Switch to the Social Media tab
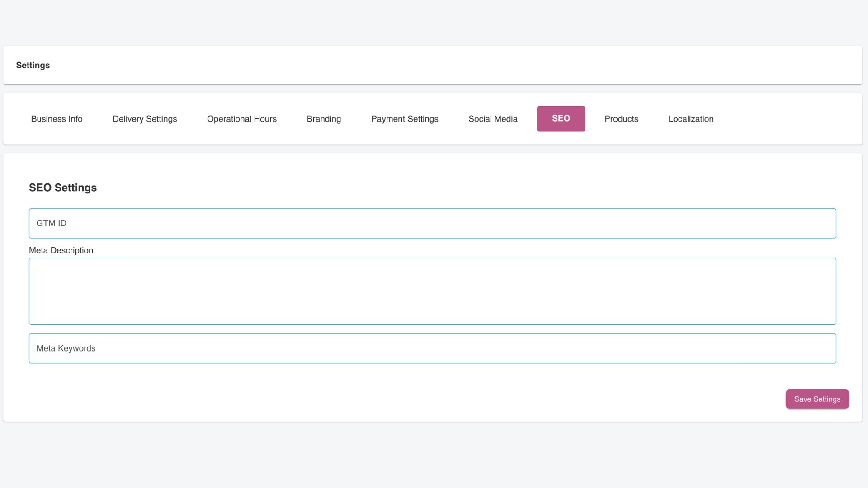868x488 pixels. tap(493, 119)
